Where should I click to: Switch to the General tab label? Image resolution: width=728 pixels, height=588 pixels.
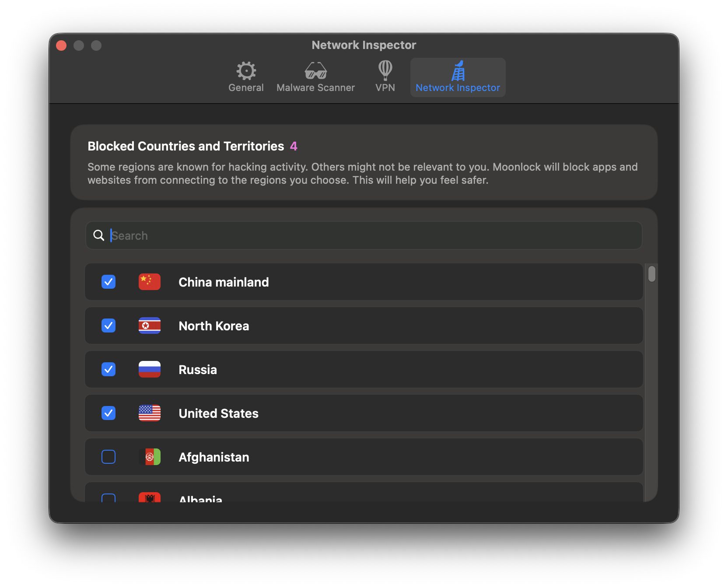pyautogui.click(x=246, y=88)
